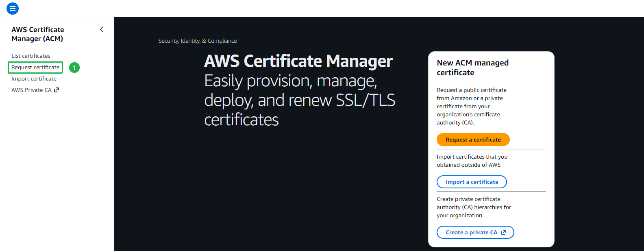Image resolution: width=644 pixels, height=251 pixels.
Task: Click the 'Create private certificate authority' description
Action: tap(474, 207)
